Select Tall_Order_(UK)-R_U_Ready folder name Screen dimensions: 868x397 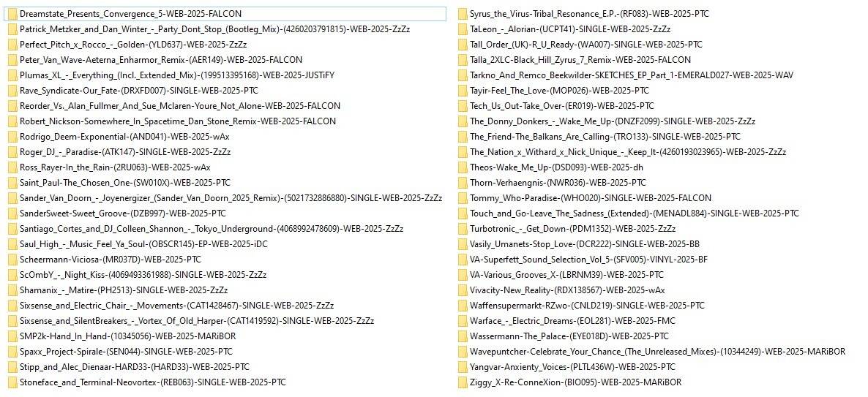tap(586, 45)
